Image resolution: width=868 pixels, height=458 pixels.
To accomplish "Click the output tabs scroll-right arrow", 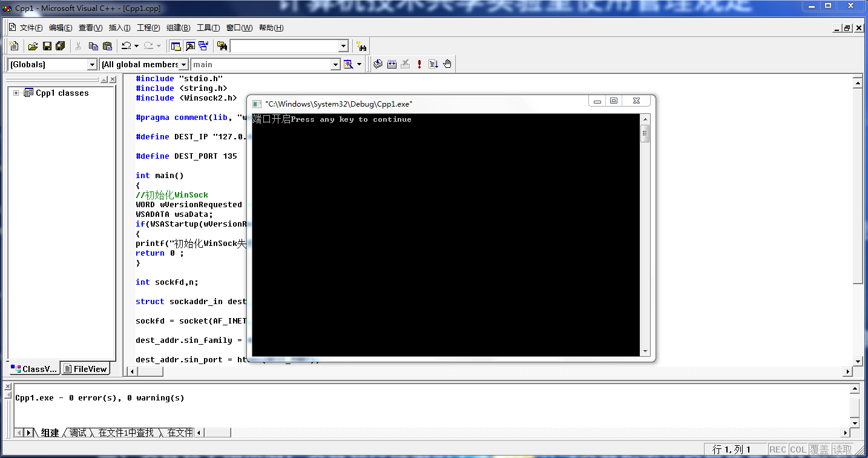I will tap(29, 433).
